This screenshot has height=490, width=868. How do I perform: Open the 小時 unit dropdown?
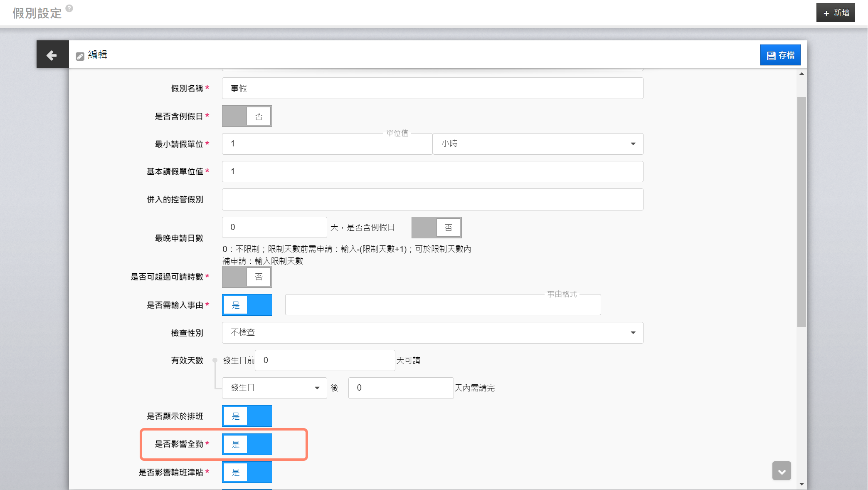538,144
